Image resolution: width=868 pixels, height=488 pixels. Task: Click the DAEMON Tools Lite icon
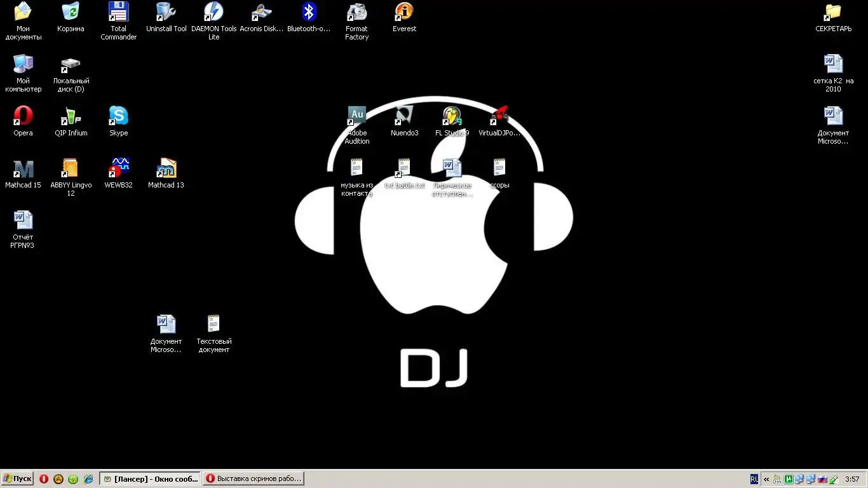[x=214, y=13]
